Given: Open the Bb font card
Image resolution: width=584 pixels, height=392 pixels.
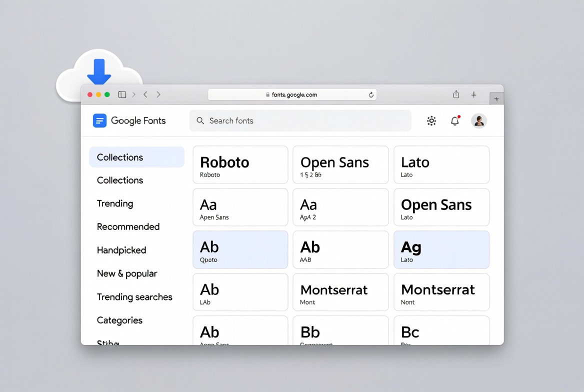Looking at the screenshot, I should click(340, 330).
